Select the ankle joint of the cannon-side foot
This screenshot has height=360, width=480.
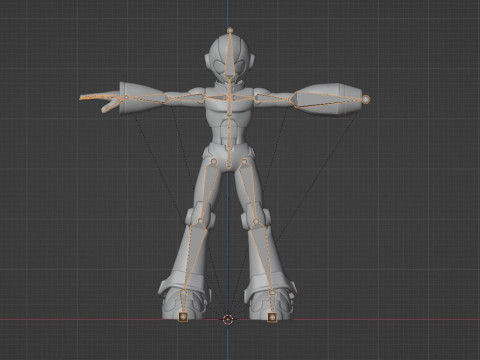point(272,293)
